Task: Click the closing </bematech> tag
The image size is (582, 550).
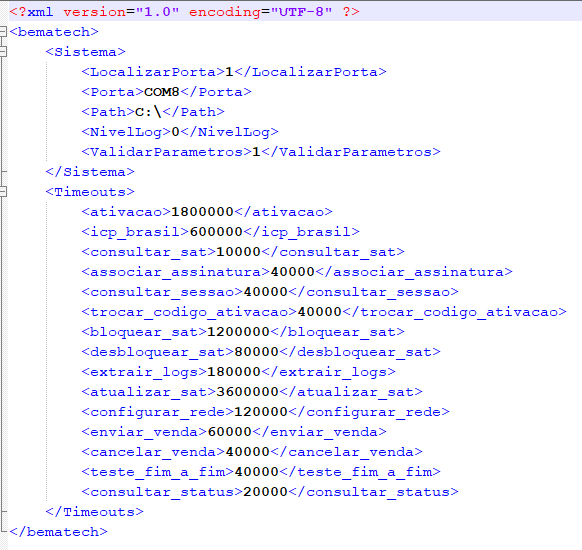Action: (x=59, y=533)
